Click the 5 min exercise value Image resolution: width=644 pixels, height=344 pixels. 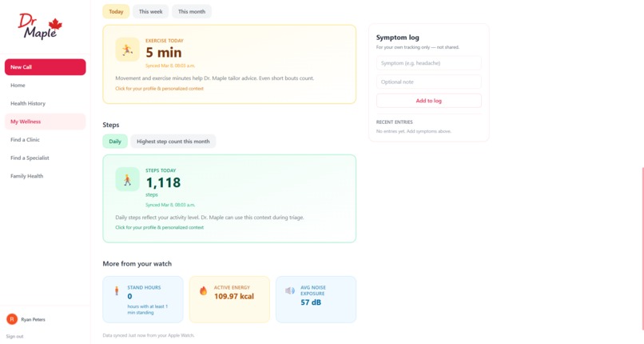click(164, 53)
